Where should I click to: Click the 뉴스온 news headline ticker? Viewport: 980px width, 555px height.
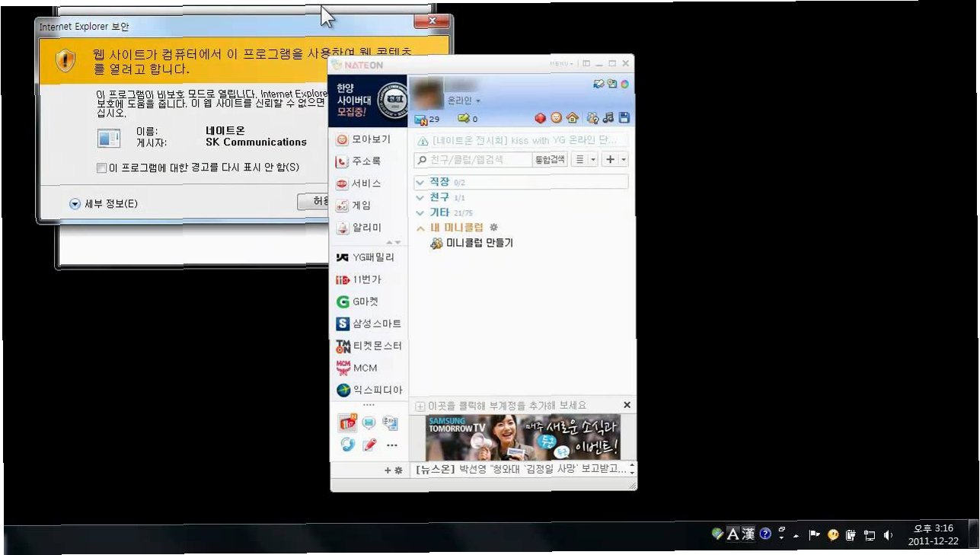[520, 470]
